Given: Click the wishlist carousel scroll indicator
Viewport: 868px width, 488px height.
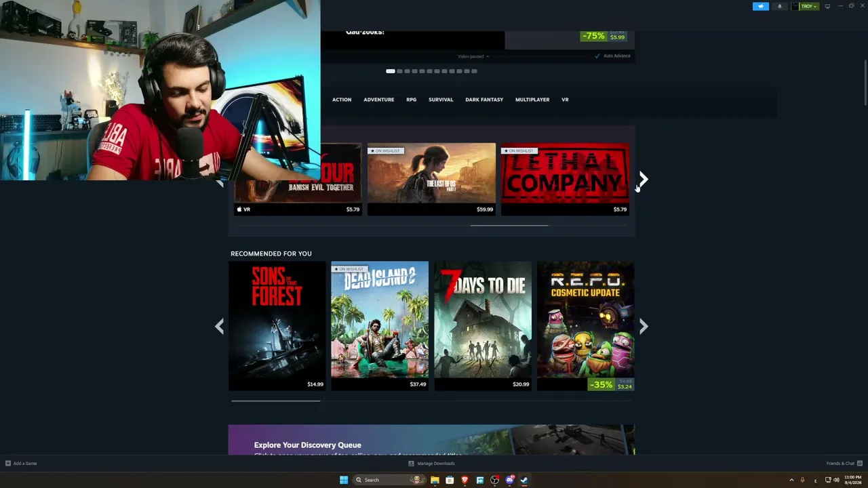Looking at the screenshot, I should (509, 225).
